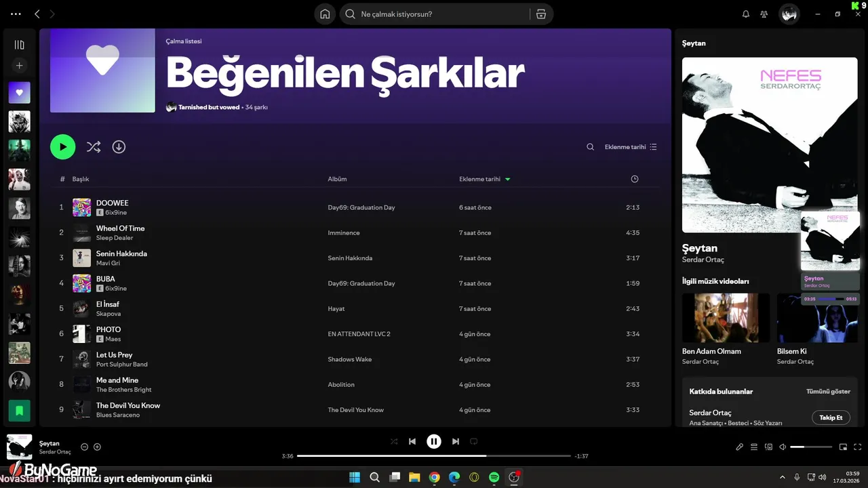
Task: Sort by the Başlık column header
Action: 81,179
